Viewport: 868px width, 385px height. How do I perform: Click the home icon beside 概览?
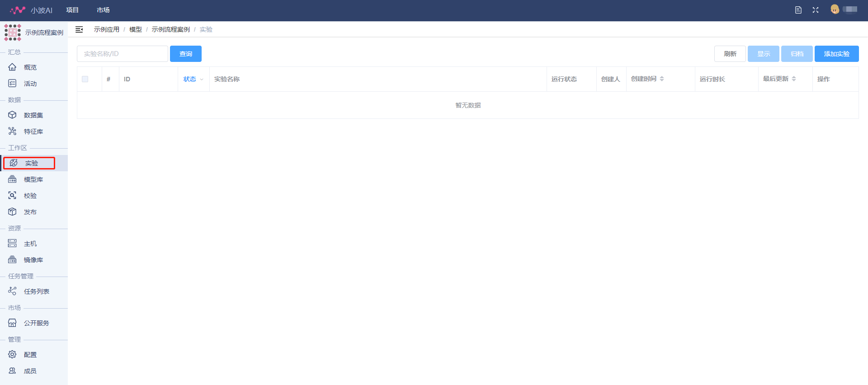(12, 67)
